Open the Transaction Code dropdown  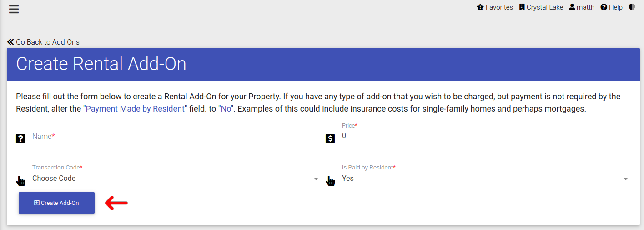pos(176,179)
